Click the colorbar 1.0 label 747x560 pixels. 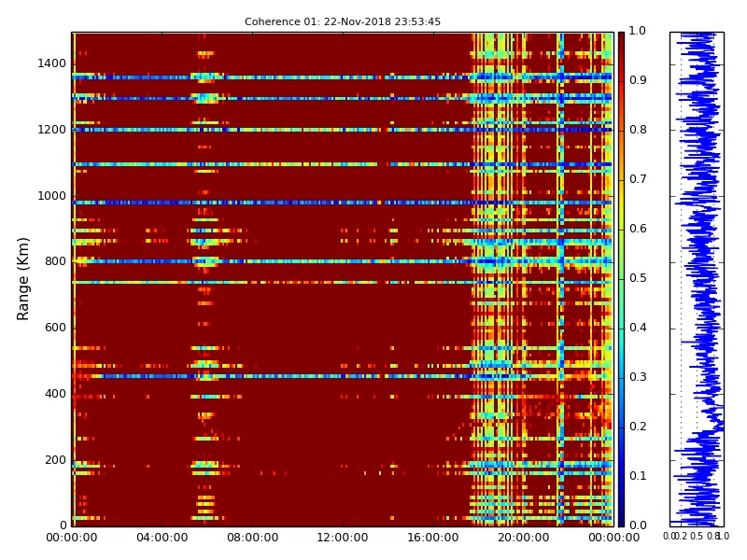pyautogui.click(x=638, y=31)
